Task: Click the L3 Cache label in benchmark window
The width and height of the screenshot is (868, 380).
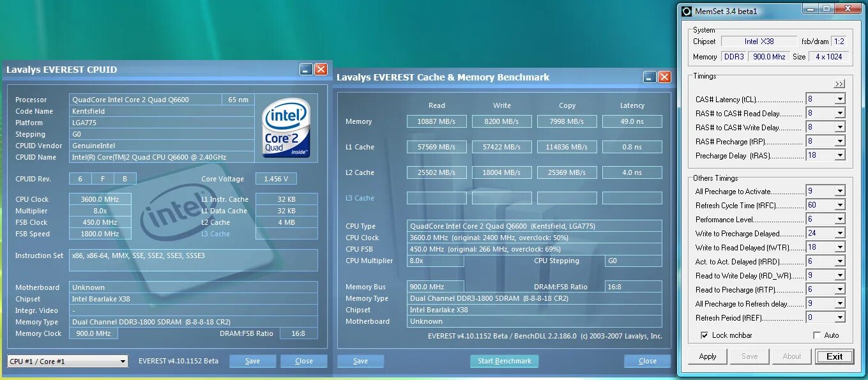Action: [360, 198]
